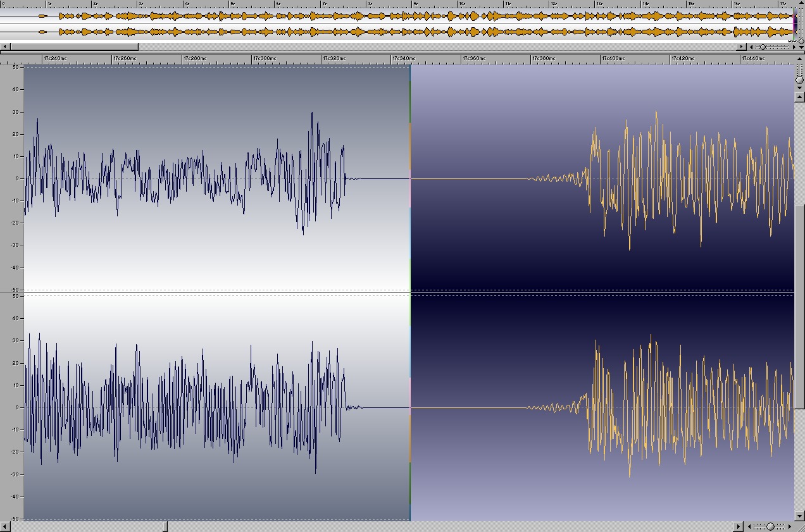Decrease overview horizontal zoom with left arrow
Screen dimensions: 805x532
click(x=751, y=47)
